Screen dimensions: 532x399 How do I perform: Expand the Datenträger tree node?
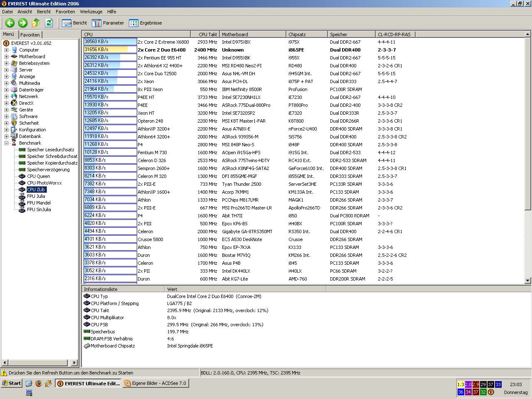7,90
